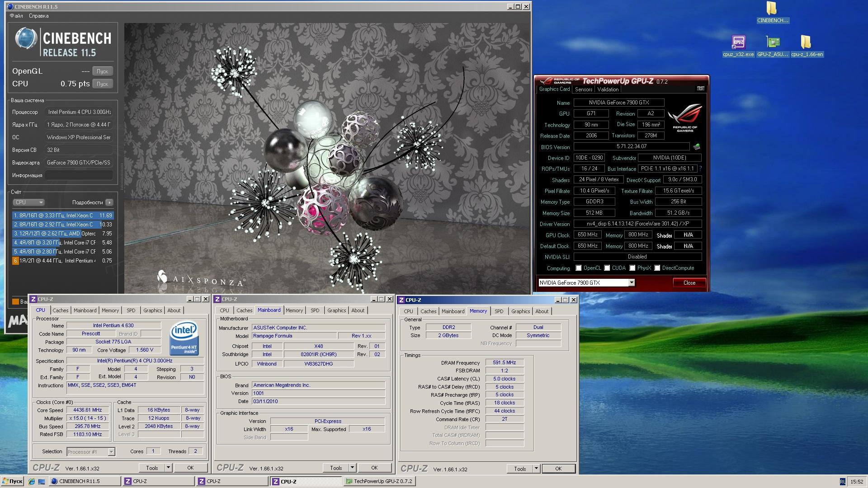Switch to CINEBENCH R11.5 taskbar item
This screenshot has height=488, width=868.
[85, 482]
